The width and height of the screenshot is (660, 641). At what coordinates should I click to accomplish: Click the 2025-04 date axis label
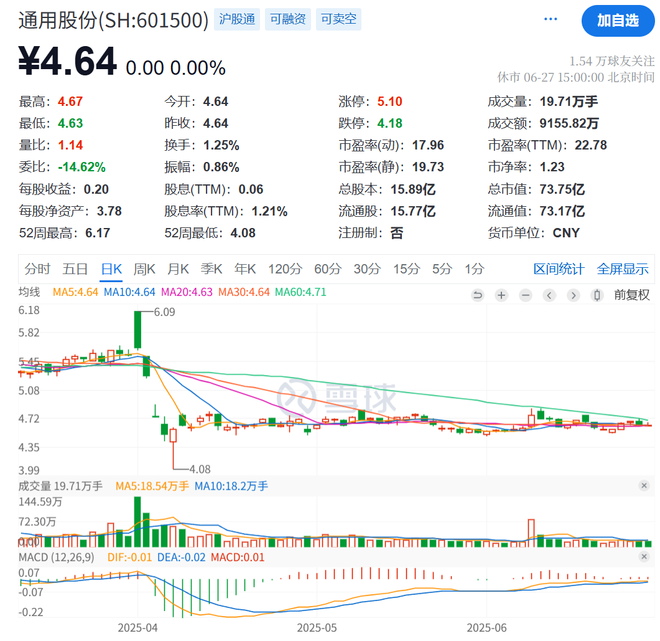138,628
